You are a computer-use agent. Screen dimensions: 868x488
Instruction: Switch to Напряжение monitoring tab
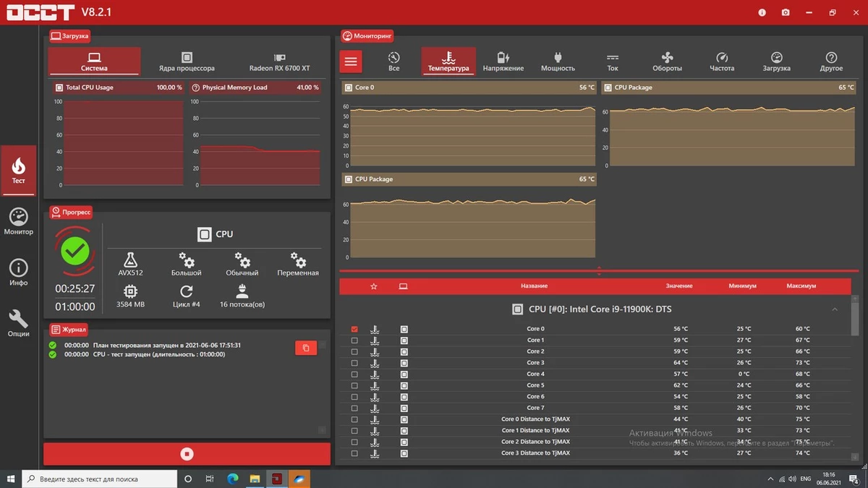(x=503, y=61)
